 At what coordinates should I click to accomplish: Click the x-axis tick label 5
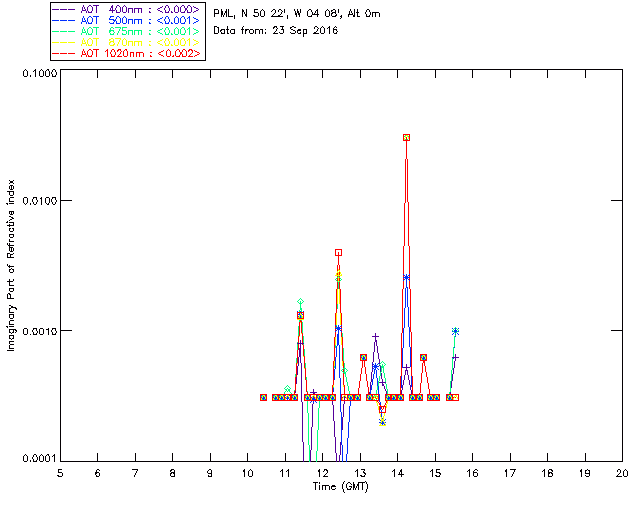click(x=60, y=473)
